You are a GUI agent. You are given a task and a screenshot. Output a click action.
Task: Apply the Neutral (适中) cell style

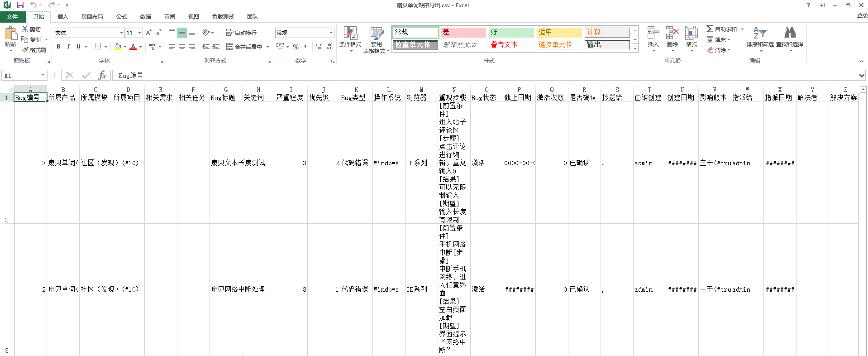[x=559, y=32]
